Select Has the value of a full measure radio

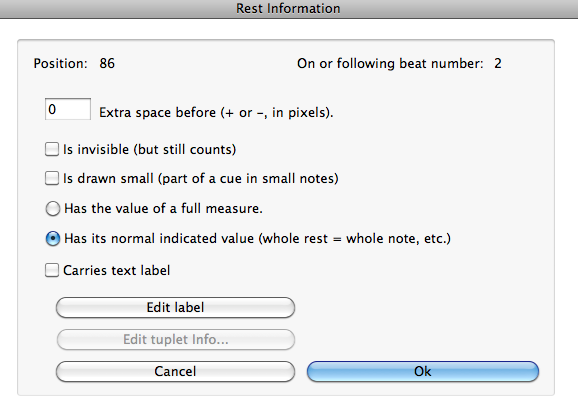pyautogui.click(x=53, y=209)
